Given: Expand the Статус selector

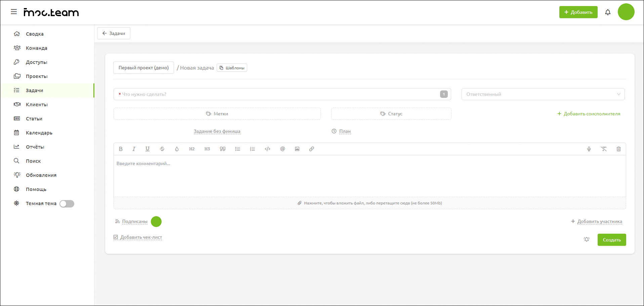Looking at the screenshot, I should (x=391, y=114).
